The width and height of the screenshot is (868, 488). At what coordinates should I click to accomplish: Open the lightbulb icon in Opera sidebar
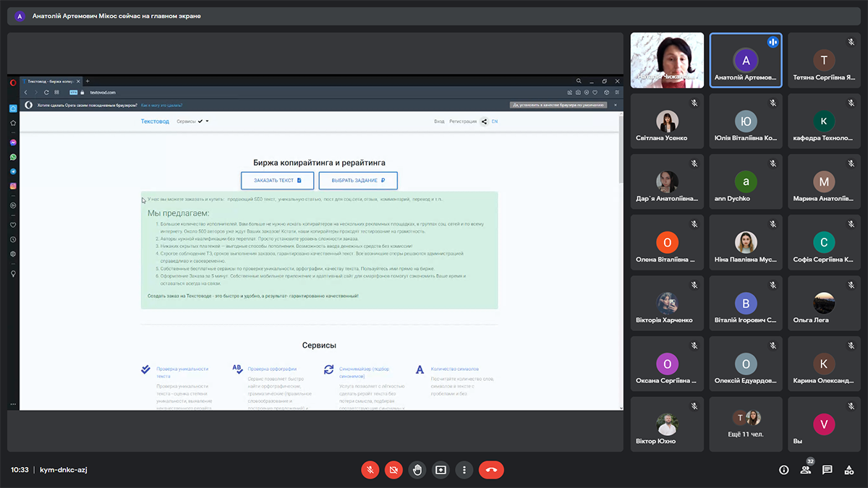pos(13,273)
